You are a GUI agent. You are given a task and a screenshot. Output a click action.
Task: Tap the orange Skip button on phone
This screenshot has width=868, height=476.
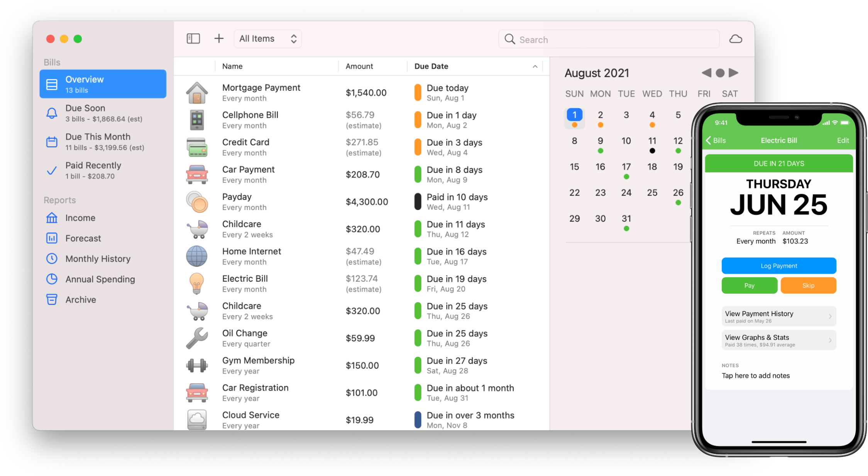coord(808,286)
